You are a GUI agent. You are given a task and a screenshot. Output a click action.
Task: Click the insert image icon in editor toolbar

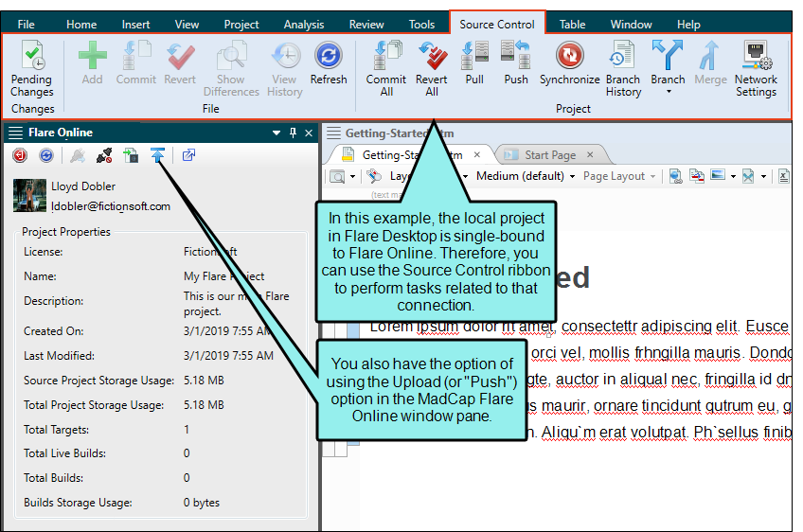click(718, 176)
